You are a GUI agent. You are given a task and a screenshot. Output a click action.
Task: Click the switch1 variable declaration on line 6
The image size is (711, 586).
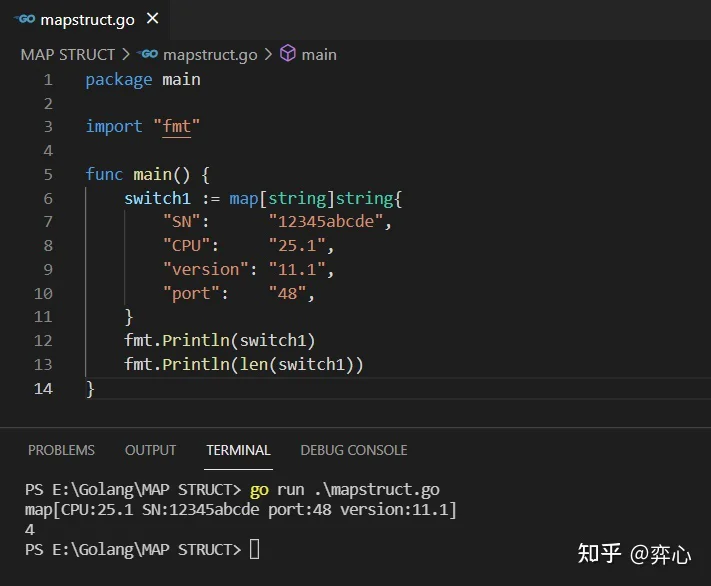point(157,199)
